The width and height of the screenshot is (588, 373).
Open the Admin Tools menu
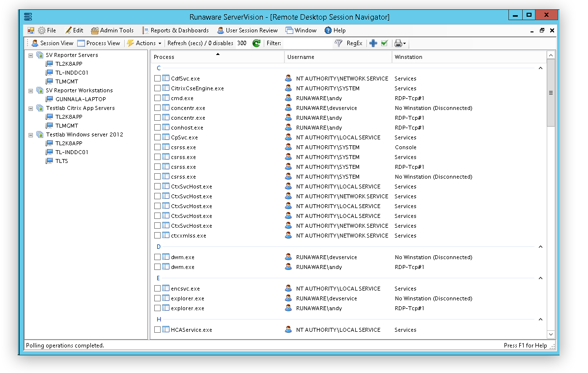tap(112, 30)
